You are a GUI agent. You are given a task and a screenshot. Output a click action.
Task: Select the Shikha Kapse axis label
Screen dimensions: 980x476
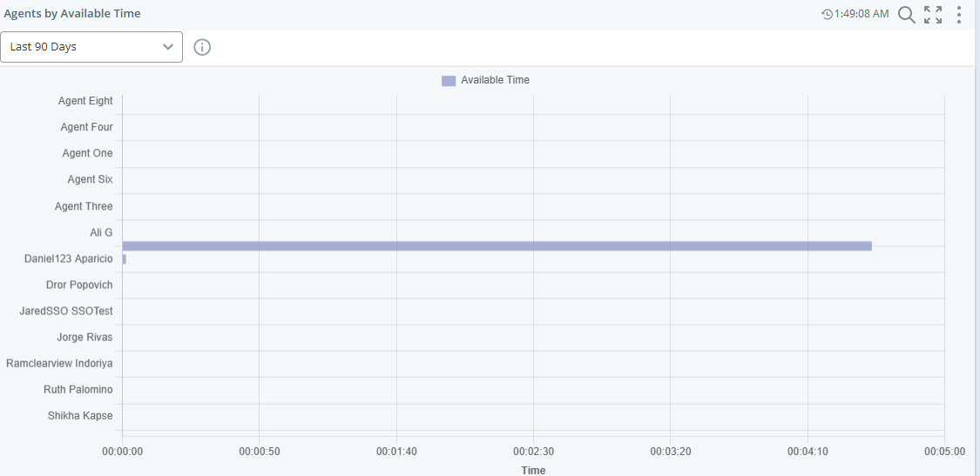pyautogui.click(x=80, y=415)
